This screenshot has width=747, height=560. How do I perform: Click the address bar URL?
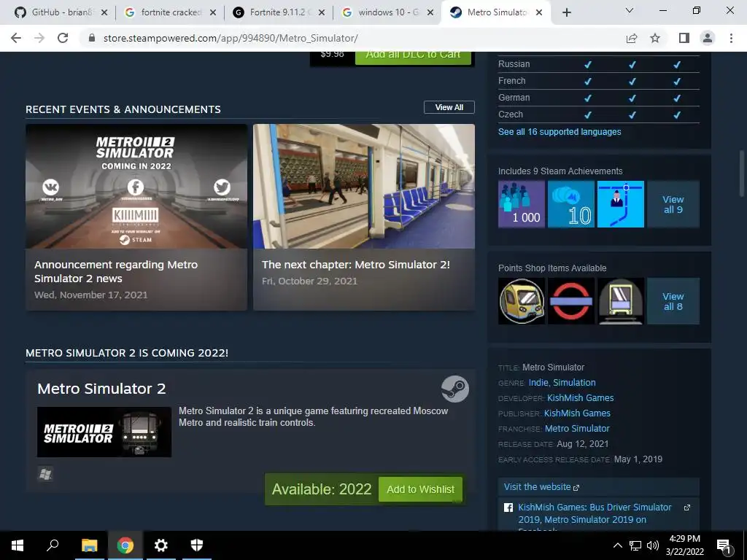click(231, 38)
